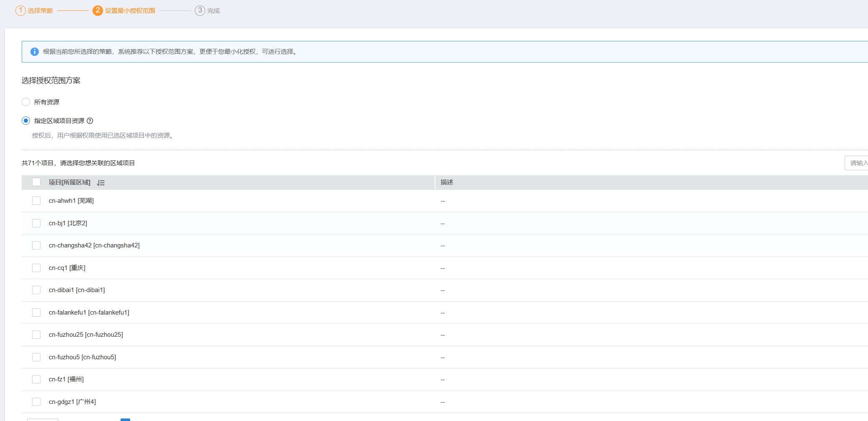This screenshot has height=421, width=868.
Task: Go back to the step 1 circle
Action: 20,10
